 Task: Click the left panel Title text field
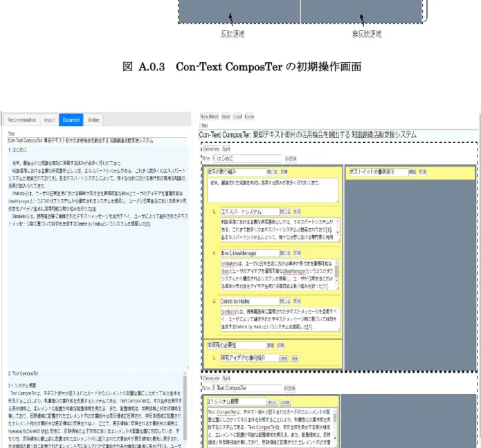point(97,140)
